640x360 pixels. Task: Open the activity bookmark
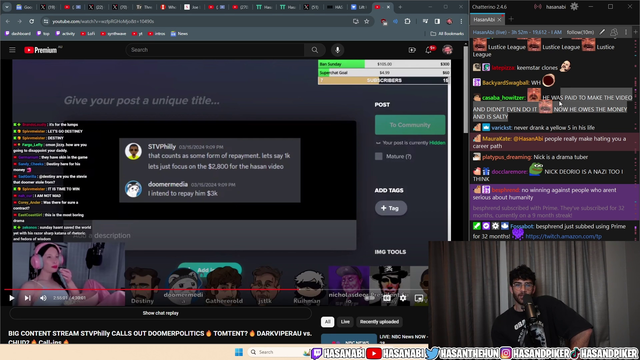click(65, 33)
